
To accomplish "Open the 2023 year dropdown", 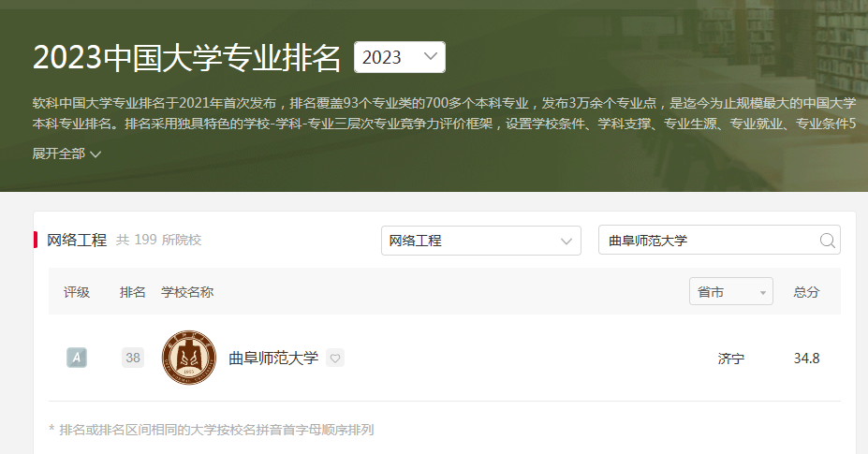I will (x=399, y=57).
